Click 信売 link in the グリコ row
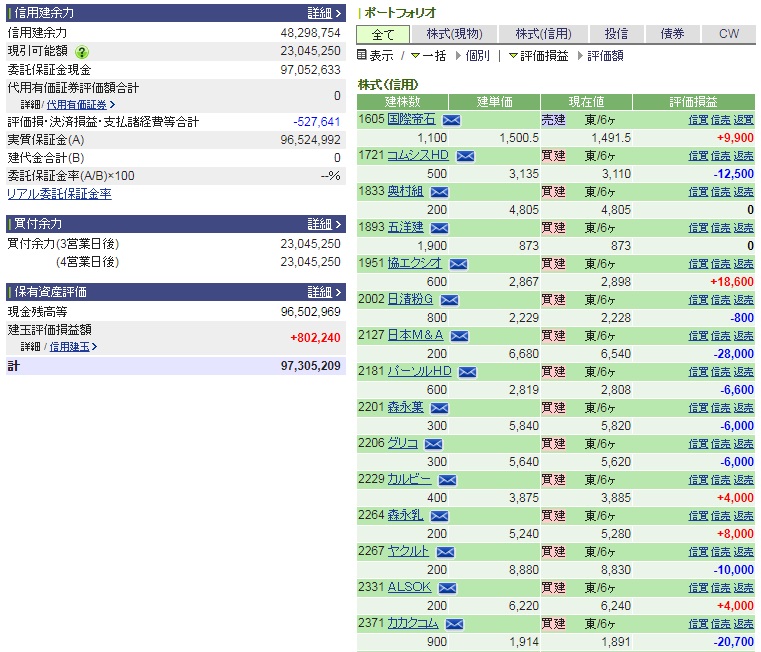 [721, 443]
